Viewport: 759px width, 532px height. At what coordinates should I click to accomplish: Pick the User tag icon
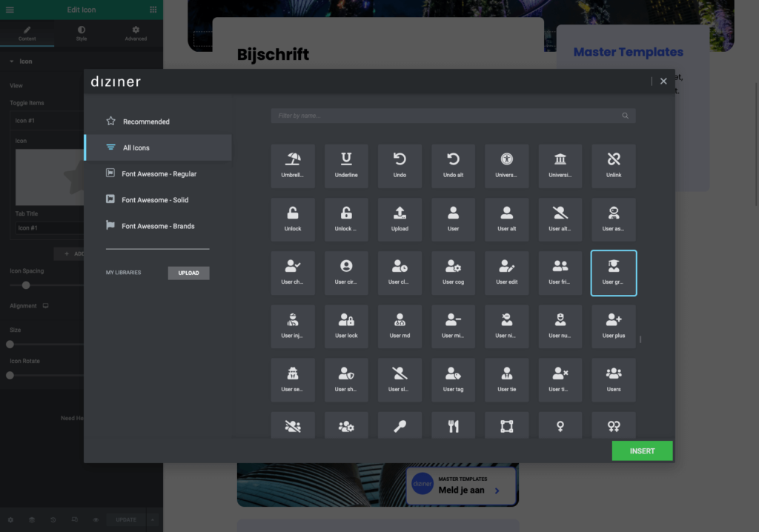point(453,380)
